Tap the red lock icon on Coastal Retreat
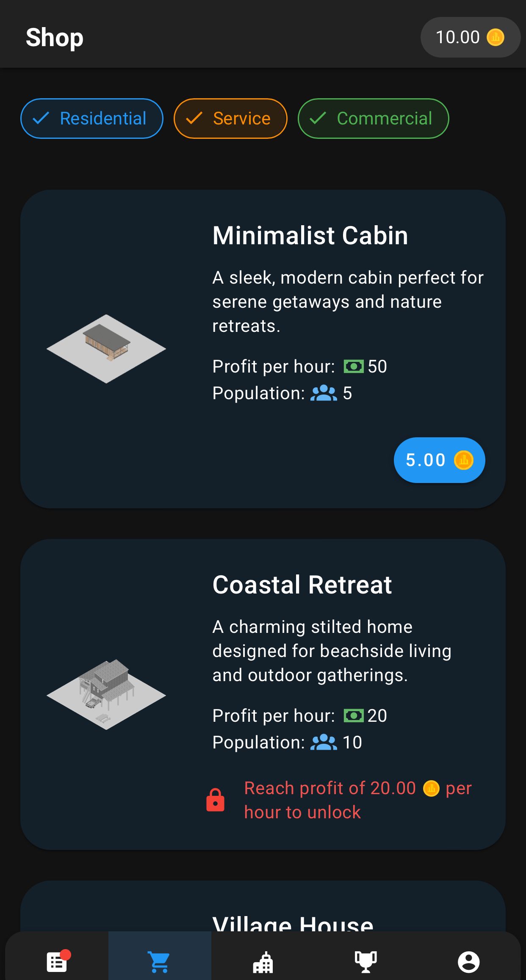The image size is (526, 980). [x=215, y=799]
